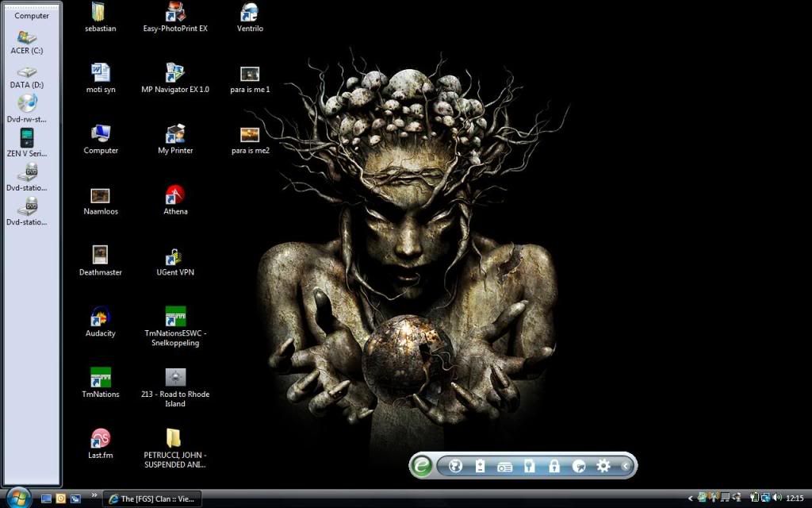The image size is (812, 508).
Task: Click the network connection tray icon
Action: [x=765, y=498]
